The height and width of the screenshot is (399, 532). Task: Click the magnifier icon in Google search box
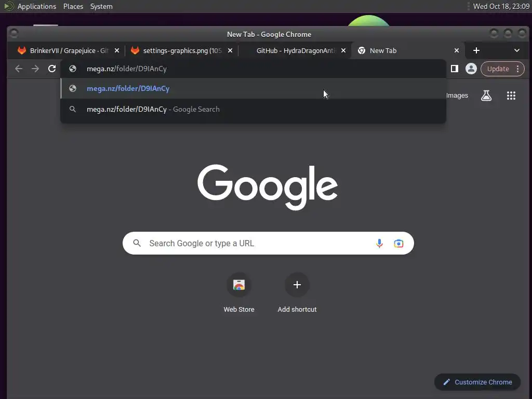point(137,243)
